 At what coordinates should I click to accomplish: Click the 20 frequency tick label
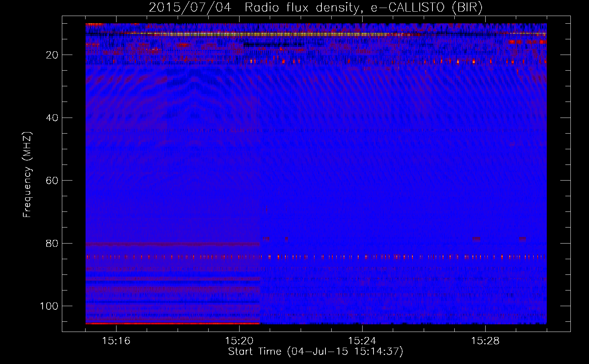click(x=52, y=55)
